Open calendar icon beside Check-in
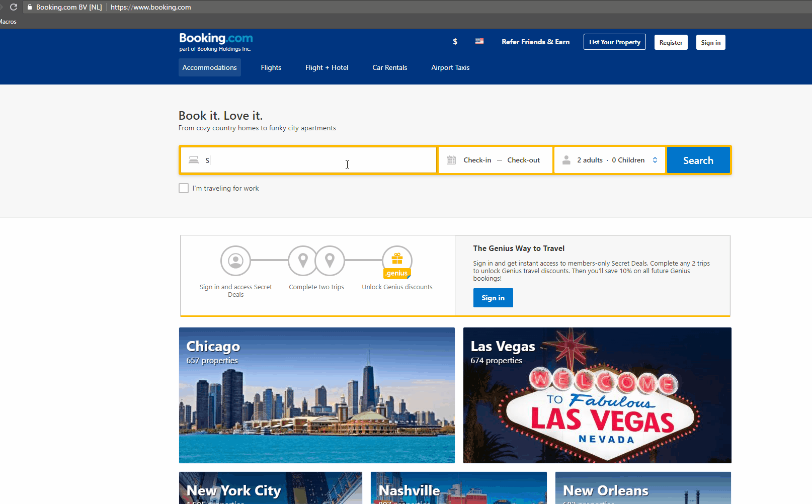This screenshot has height=504, width=812. click(x=451, y=160)
